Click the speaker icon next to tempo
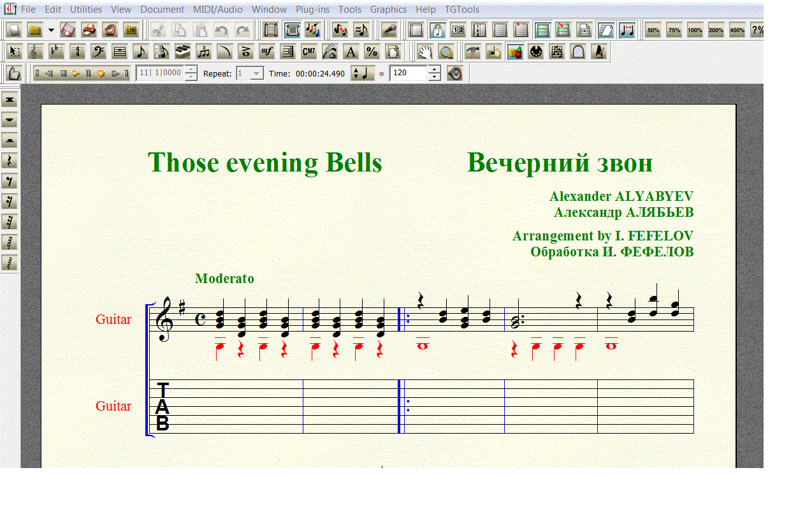812x521 pixels. pyautogui.click(x=454, y=73)
